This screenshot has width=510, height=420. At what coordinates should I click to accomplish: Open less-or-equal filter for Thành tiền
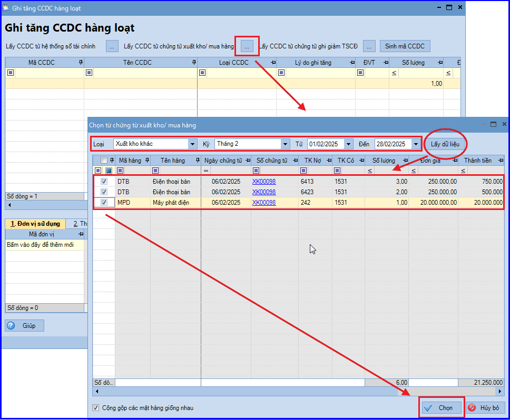pyautogui.click(x=463, y=171)
